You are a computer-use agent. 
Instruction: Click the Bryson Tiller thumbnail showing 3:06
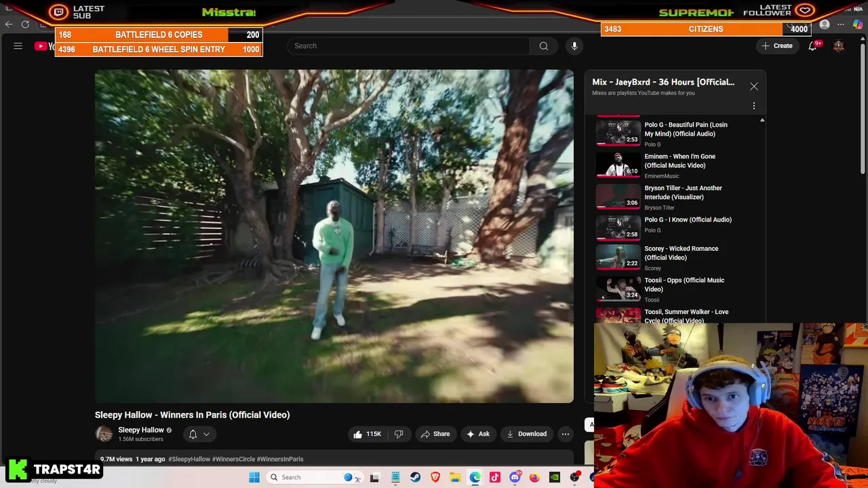tap(618, 196)
